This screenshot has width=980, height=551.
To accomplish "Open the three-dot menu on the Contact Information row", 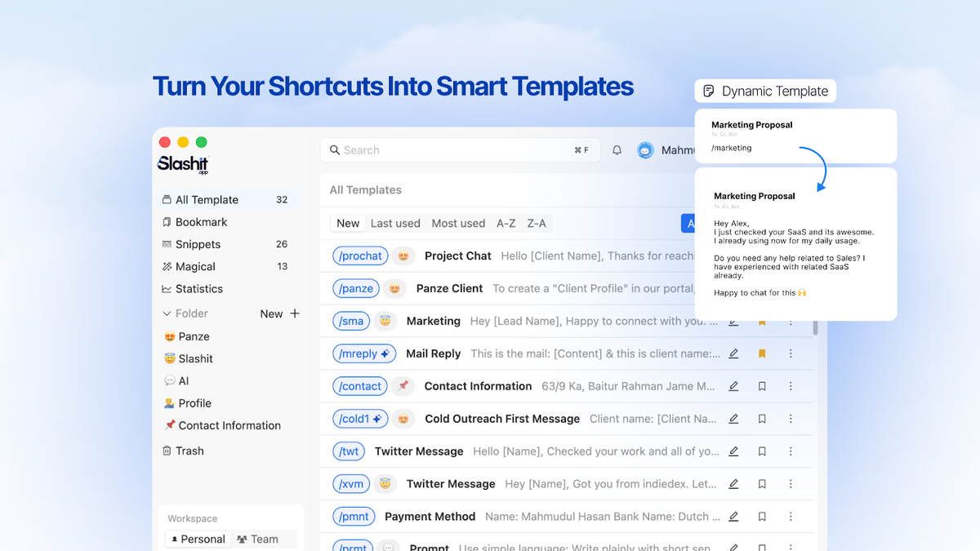I will [790, 386].
